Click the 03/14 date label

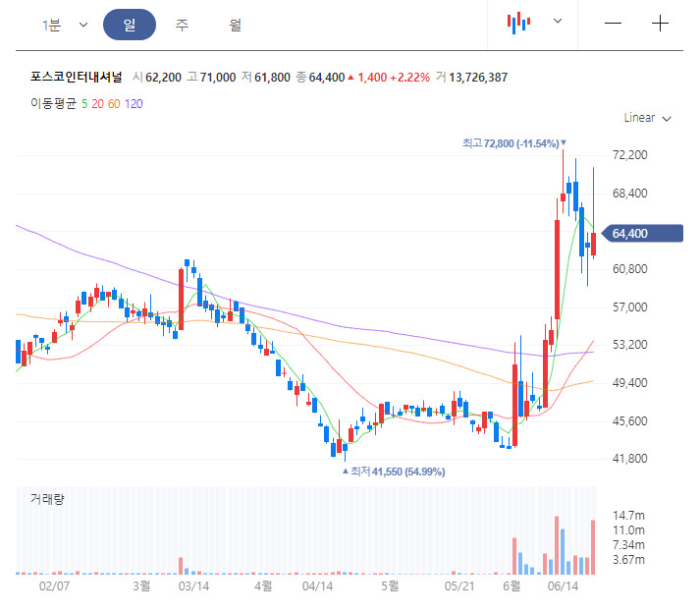tap(193, 586)
